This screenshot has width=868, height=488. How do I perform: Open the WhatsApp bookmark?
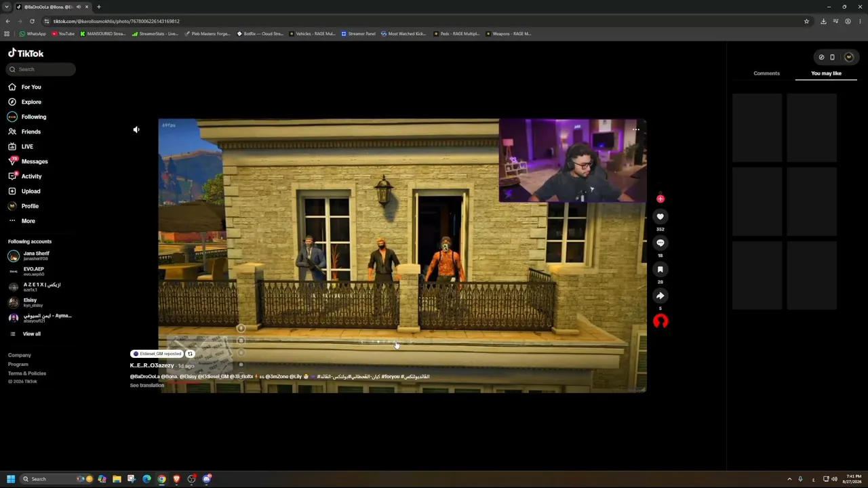(33, 34)
